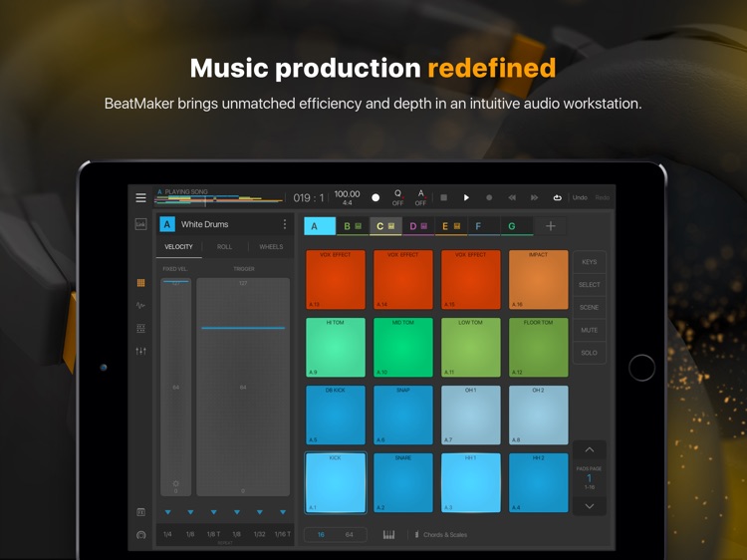The image size is (747, 560).
Task: Open the FX panel icon
Action: tap(141, 512)
